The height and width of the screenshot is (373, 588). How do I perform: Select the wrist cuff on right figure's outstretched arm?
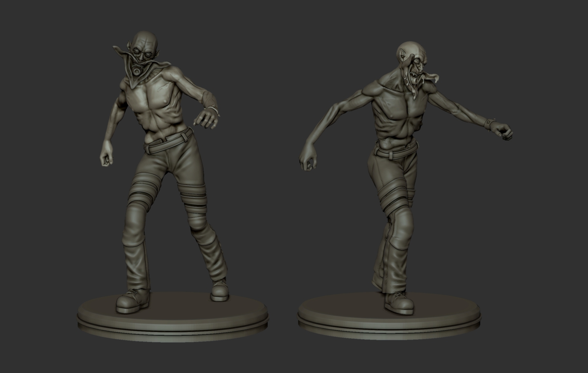(489, 124)
